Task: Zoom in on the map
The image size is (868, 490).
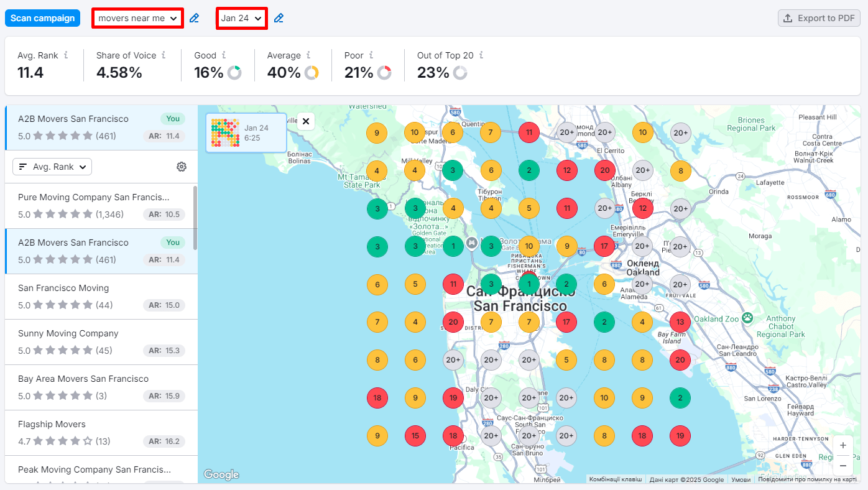Action: click(843, 445)
